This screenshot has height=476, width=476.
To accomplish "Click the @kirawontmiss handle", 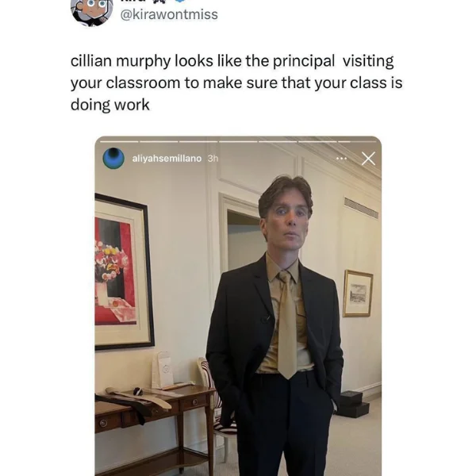I will [169, 14].
